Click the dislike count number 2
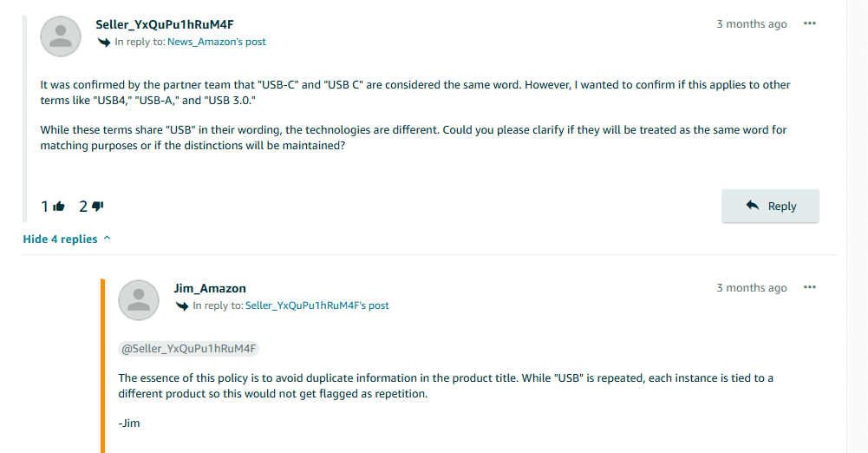This screenshot has width=868, height=453. tap(83, 207)
